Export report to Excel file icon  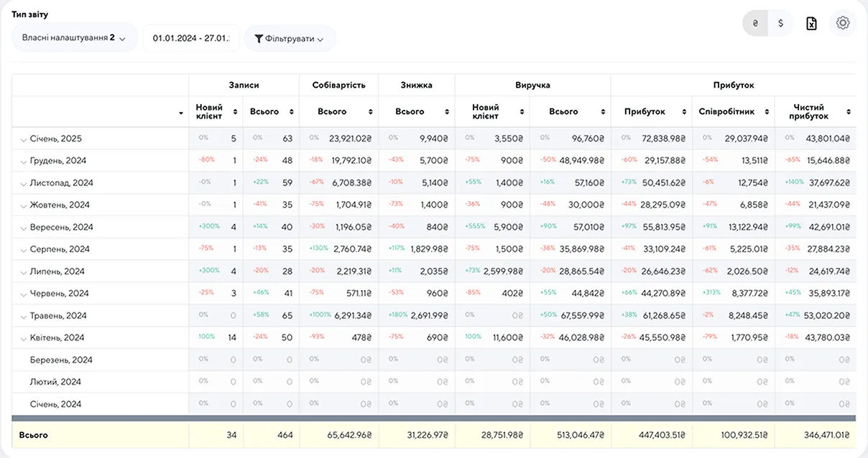click(811, 23)
